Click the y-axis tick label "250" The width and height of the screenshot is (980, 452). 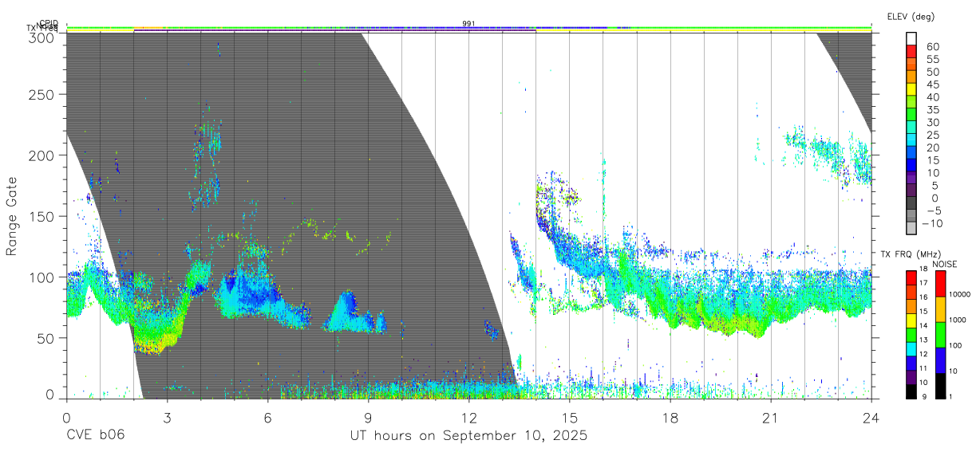tap(41, 95)
